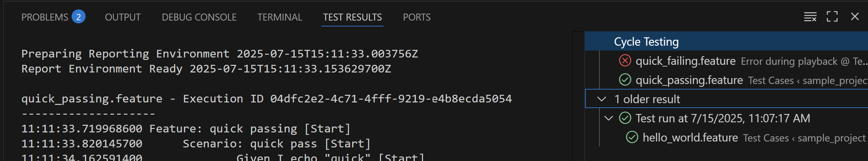Click the Clear All Results icon
The width and height of the screenshot is (868, 161).
(x=810, y=17)
